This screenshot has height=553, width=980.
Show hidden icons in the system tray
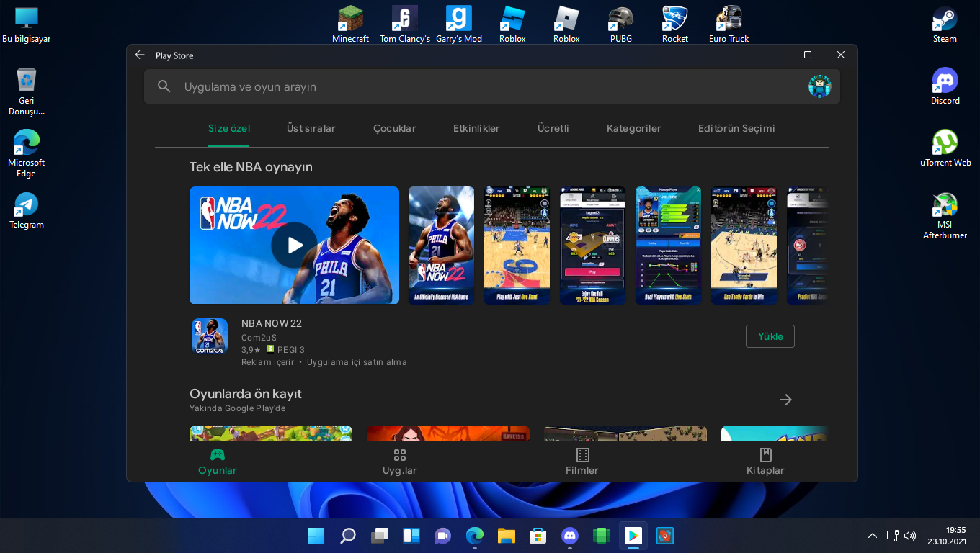pyautogui.click(x=873, y=536)
